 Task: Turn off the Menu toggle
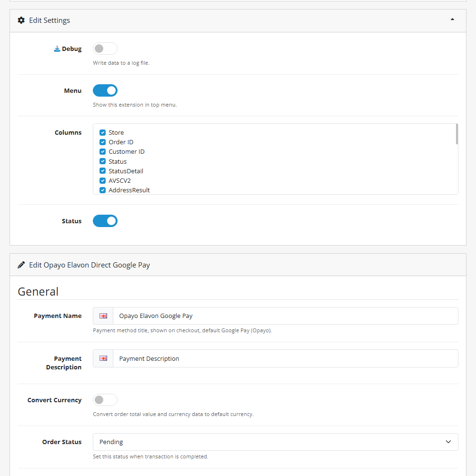click(105, 90)
